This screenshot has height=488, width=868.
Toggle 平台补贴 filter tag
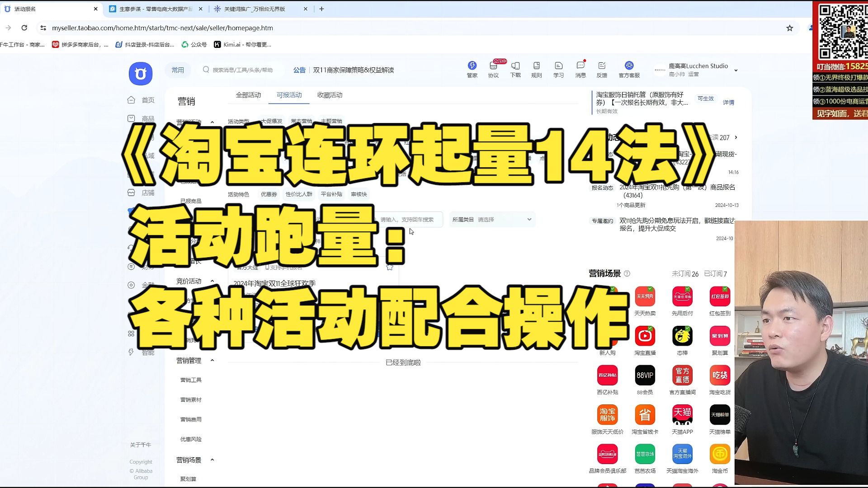(x=331, y=194)
